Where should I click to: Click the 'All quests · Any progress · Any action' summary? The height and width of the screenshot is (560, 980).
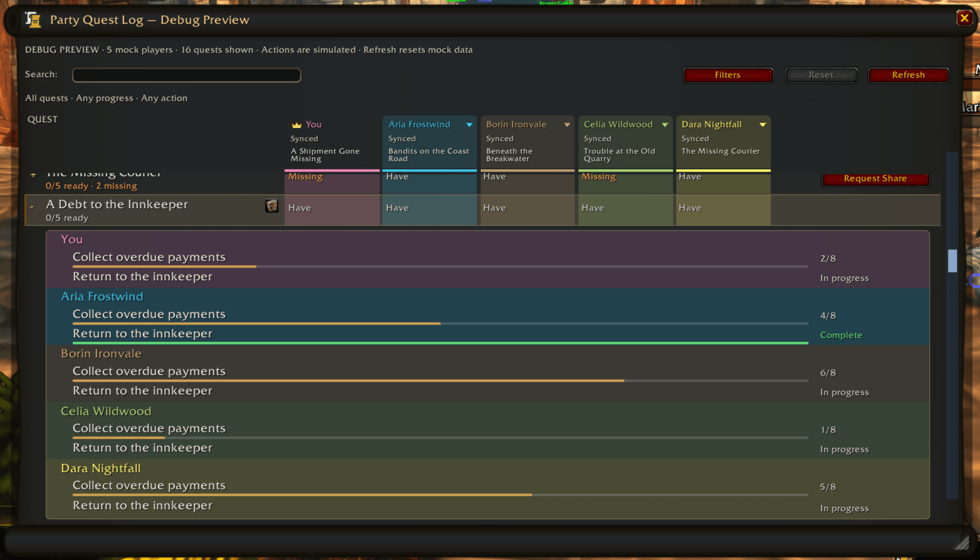(x=107, y=98)
